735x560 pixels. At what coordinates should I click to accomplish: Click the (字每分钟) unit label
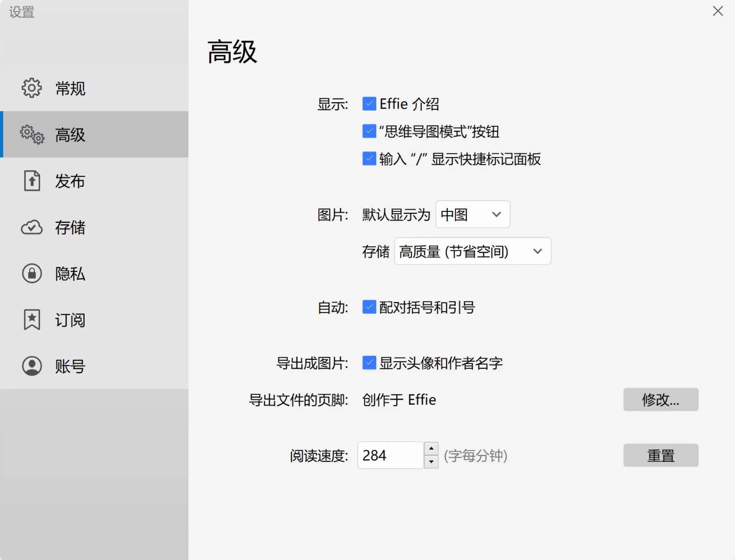(475, 455)
